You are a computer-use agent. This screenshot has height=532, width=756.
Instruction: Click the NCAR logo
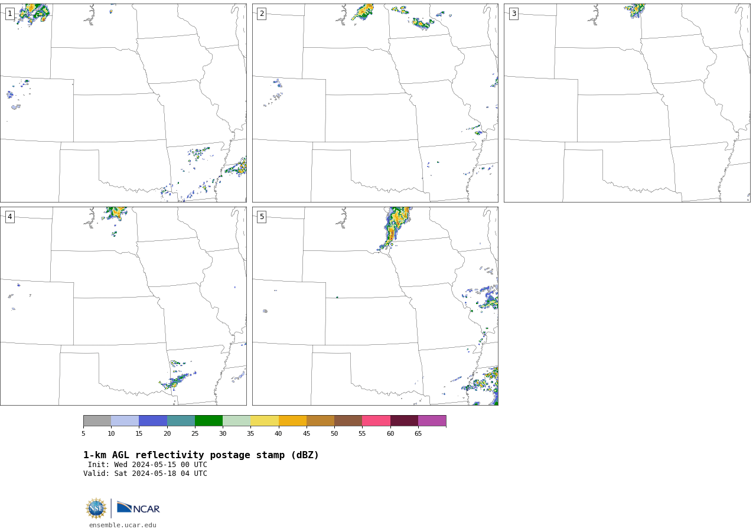pyautogui.click(x=138, y=508)
